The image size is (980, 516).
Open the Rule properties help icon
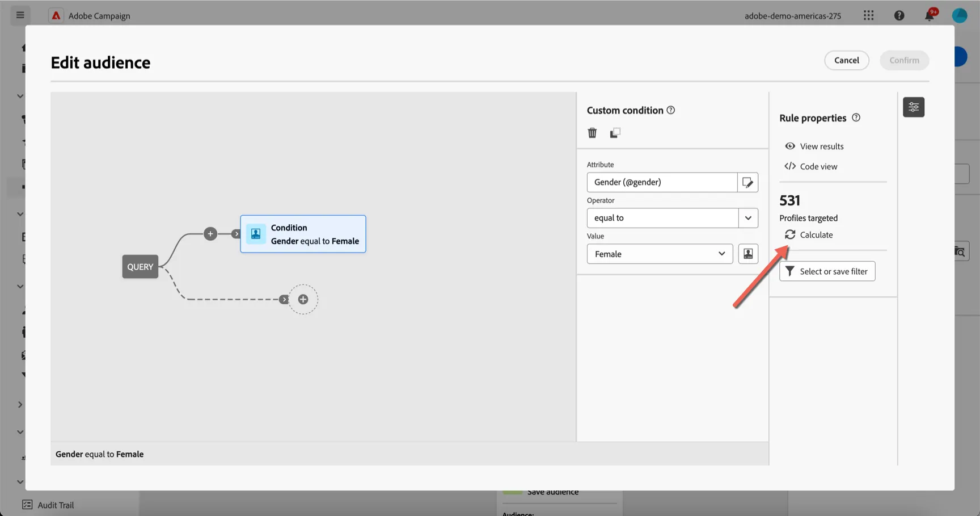pos(856,118)
